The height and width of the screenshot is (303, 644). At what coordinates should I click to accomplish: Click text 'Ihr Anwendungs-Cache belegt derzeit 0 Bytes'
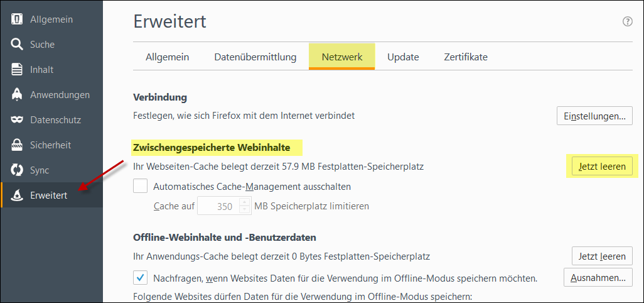point(228,256)
